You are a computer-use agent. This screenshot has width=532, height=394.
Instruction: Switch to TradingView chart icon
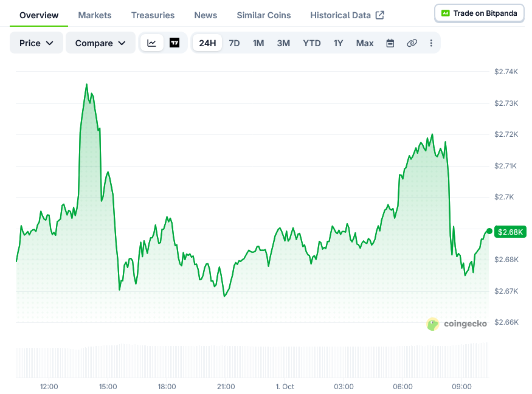[174, 43]
